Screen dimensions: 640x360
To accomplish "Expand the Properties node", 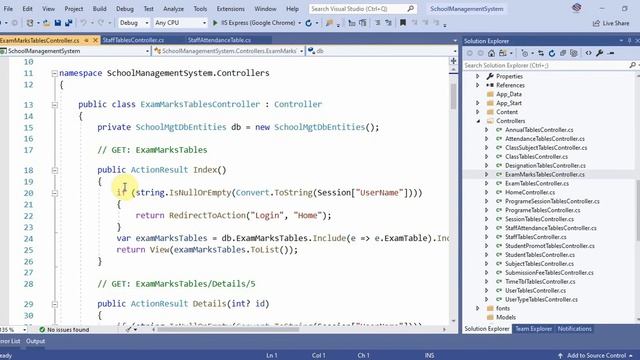I will 478,76.
